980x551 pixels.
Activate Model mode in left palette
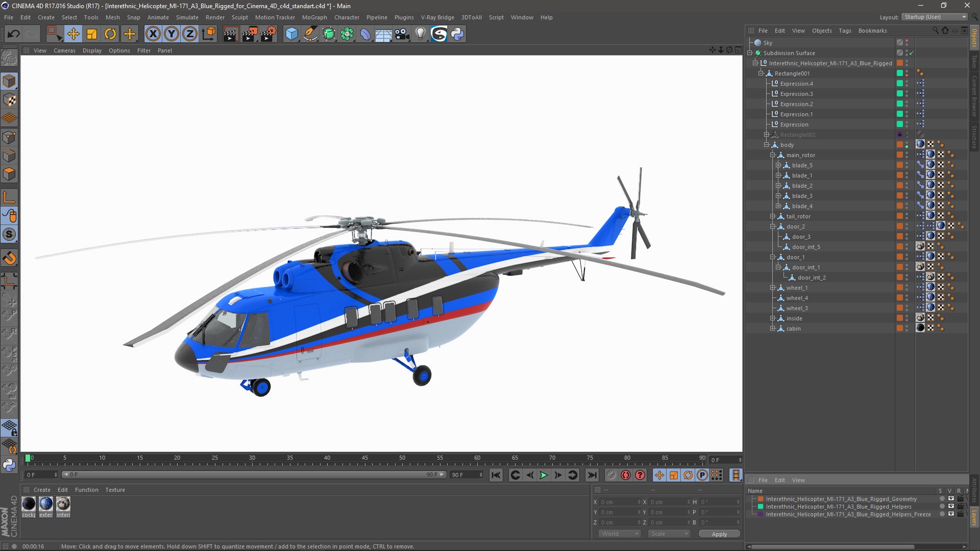(x=9, y=81)
